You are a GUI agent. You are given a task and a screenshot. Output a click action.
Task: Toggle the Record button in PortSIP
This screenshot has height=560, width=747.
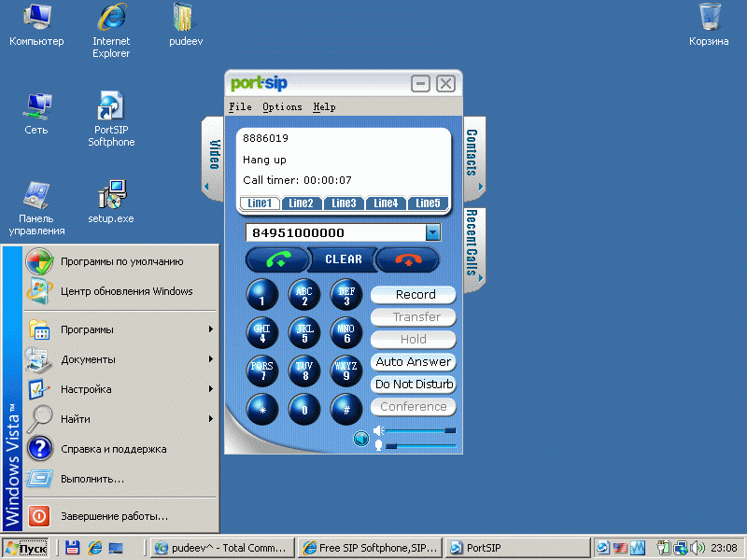point(414,295)
